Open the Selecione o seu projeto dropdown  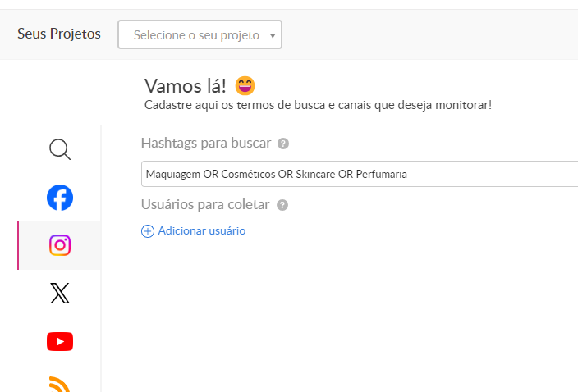[x=197, y=35]
